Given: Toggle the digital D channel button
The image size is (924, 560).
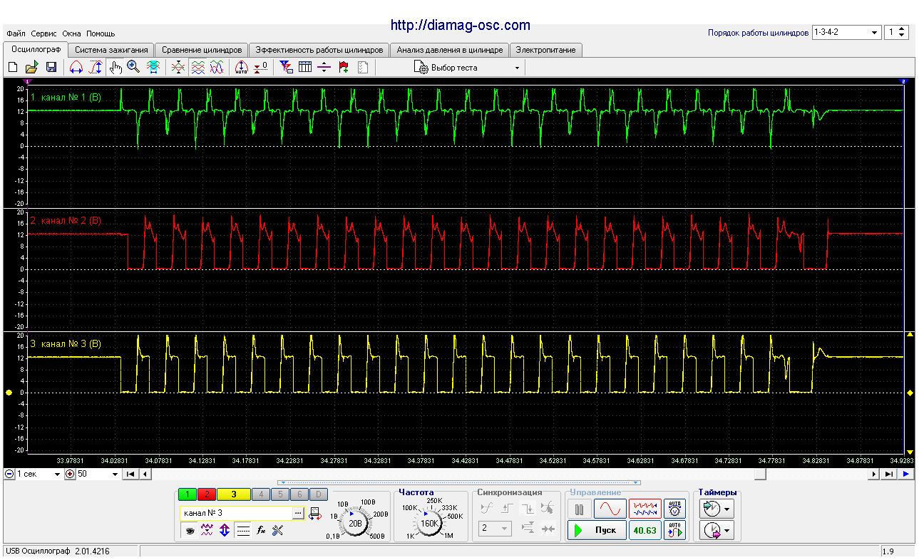Looking at the screenshot, I should tap(319, 494).
